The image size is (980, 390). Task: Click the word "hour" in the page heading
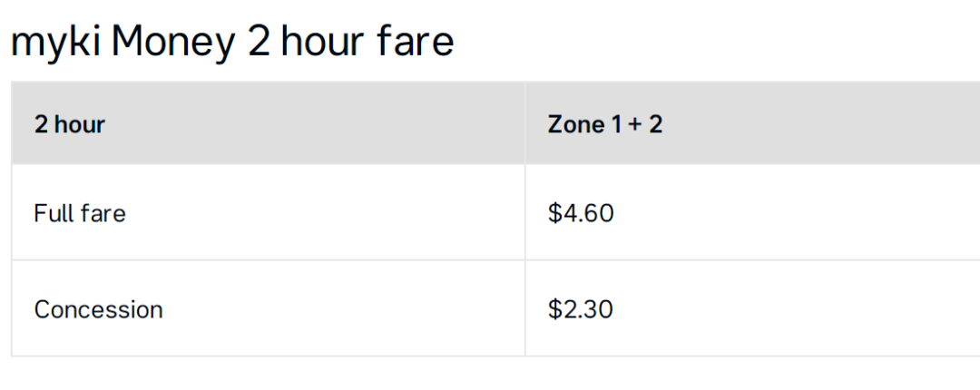[322, 43]
